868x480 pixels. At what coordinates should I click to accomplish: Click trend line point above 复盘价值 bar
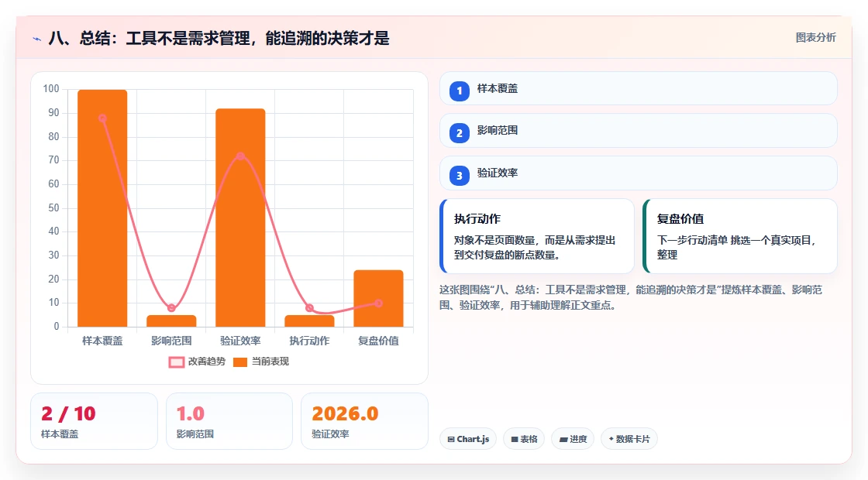point(379,303)
